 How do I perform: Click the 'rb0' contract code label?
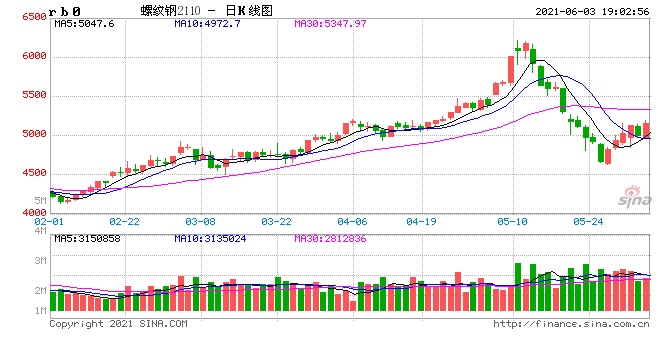[64, 11]
